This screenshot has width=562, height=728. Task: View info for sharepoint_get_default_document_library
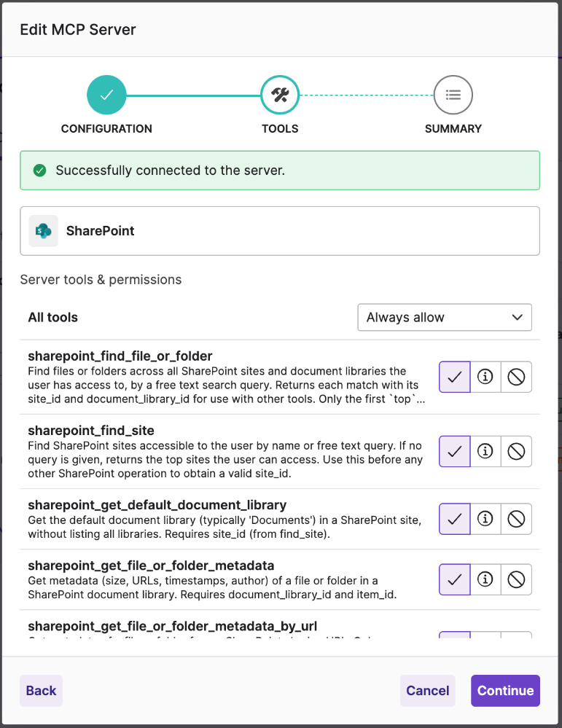click(485, 519)
